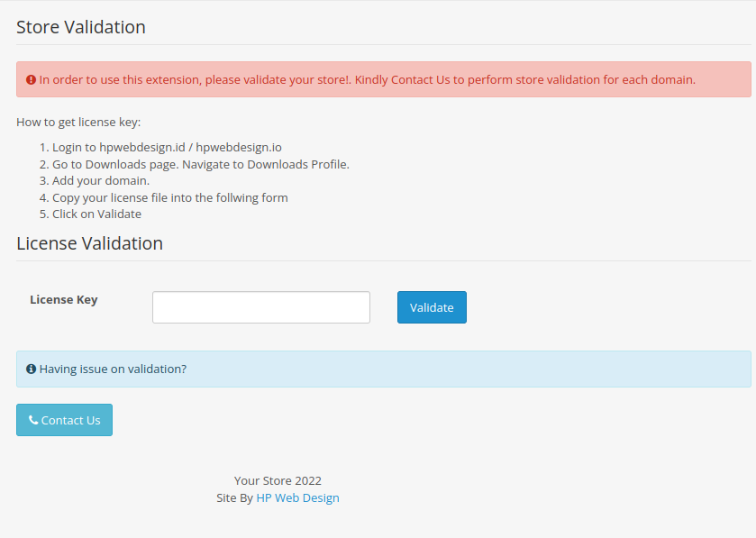This screenshot has width=756, height=538.
Task: Follow the HP Web Design link
Action: (297, 497)
